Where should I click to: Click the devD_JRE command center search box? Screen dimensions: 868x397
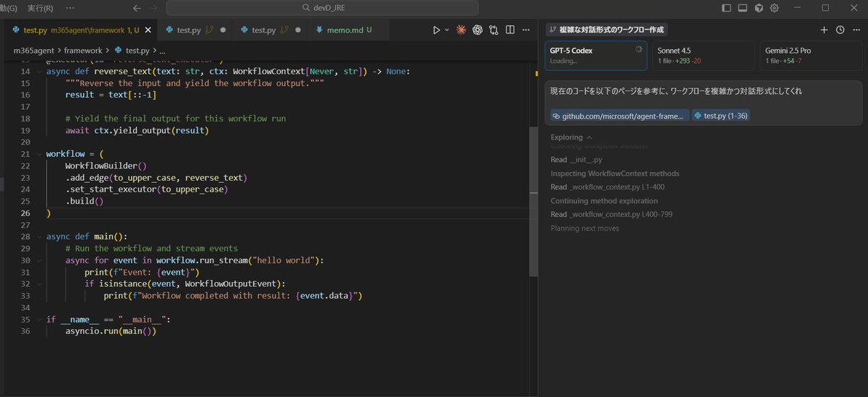click(x=322, y=8)
